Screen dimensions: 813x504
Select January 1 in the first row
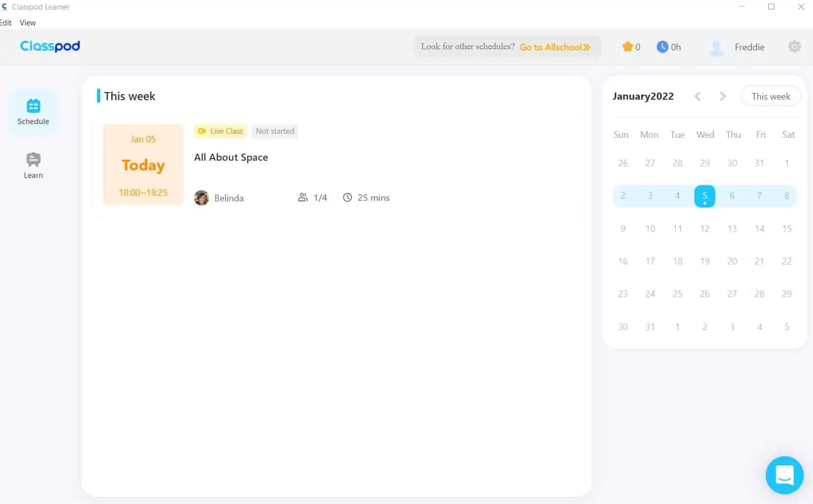coord(787,163)
